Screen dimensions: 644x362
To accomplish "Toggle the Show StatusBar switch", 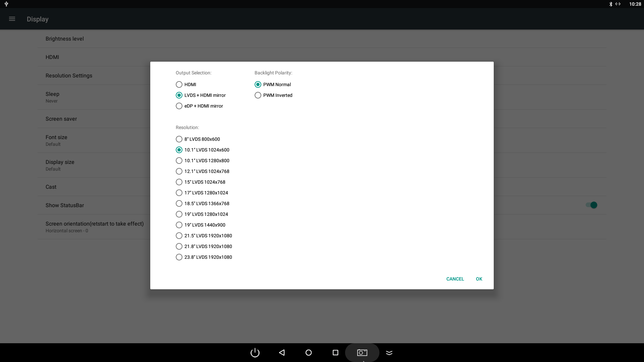I will (x=591, y=205).
